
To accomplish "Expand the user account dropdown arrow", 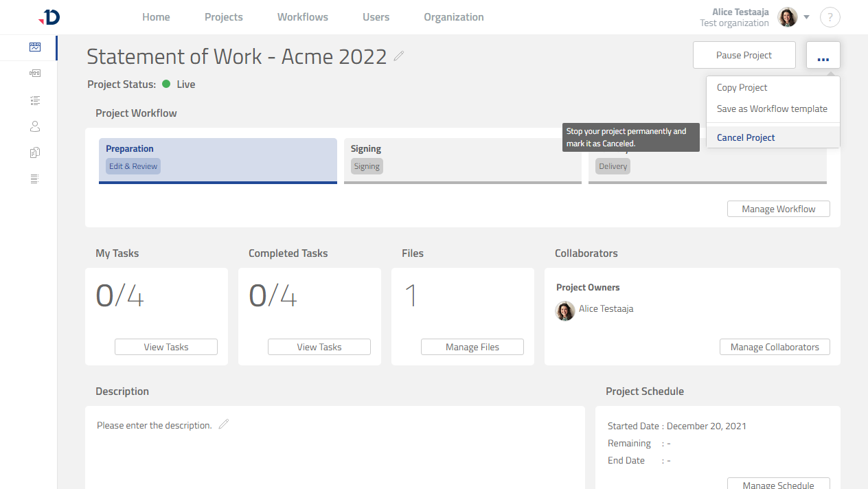I will click(806, 17).
